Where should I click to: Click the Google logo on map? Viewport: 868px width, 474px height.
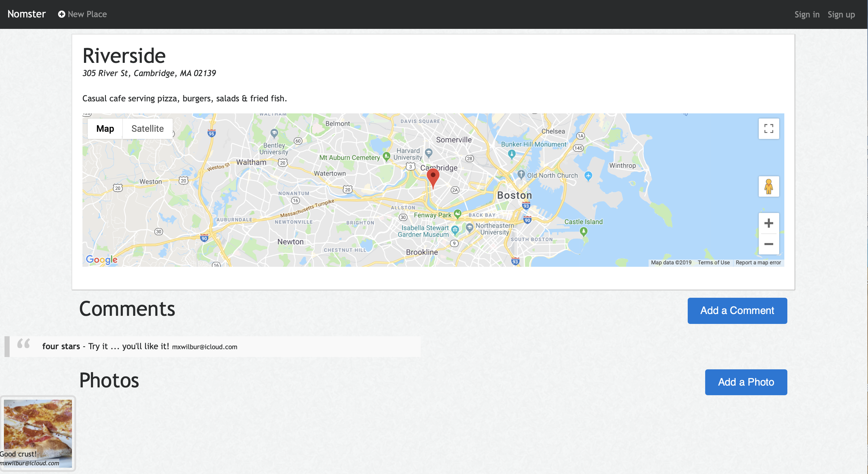(x=101, y=259)
